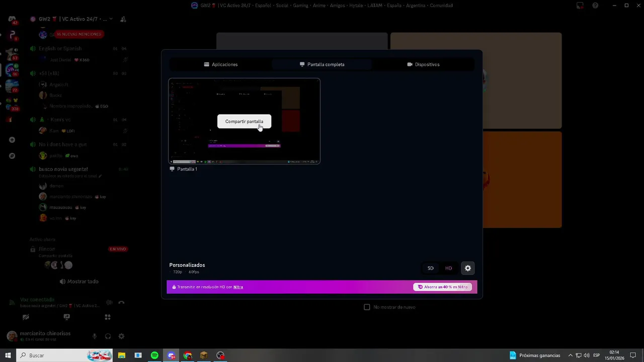The width and height of the screenshot is (644, 362).
Task: Open Próximas ganancias taskbar widget
Action: tap(534, 355)
